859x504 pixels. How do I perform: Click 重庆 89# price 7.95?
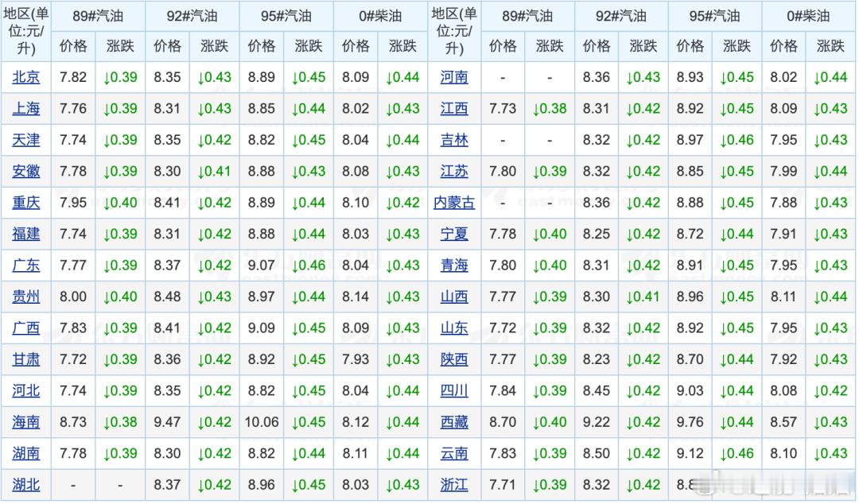coord(73,203)
